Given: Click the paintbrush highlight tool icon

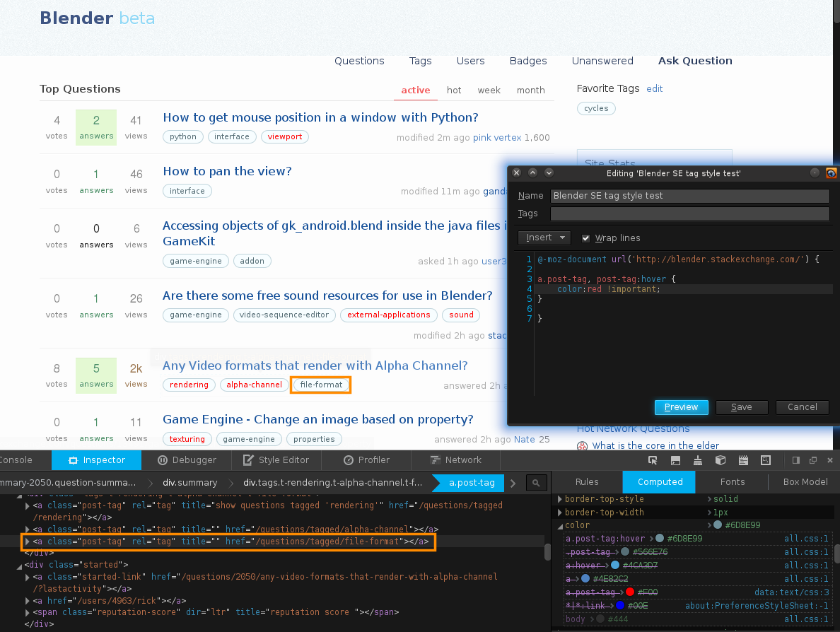Looking at the screenshot, I should (x=697, y=460).
